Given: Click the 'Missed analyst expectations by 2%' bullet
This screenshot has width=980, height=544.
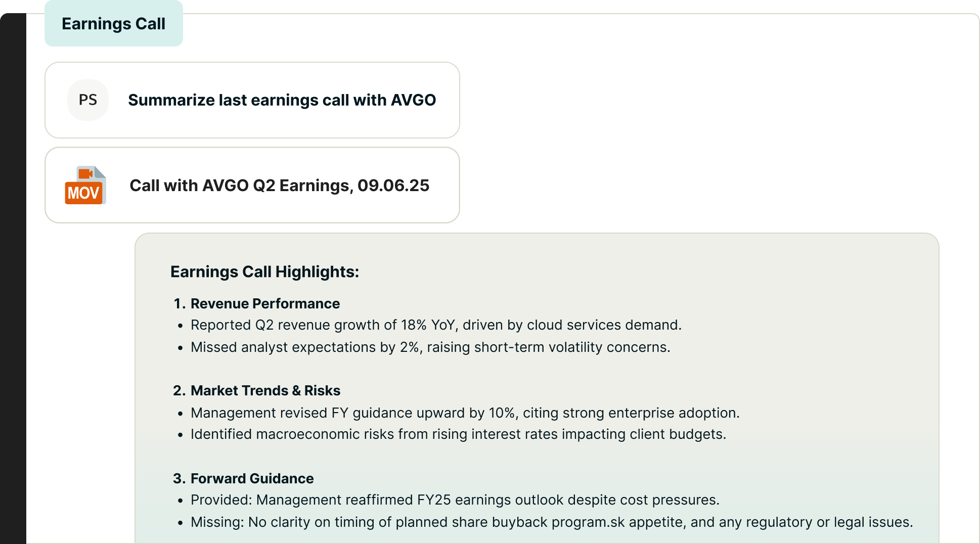Looking at the screenshot, I should point(430,347).
